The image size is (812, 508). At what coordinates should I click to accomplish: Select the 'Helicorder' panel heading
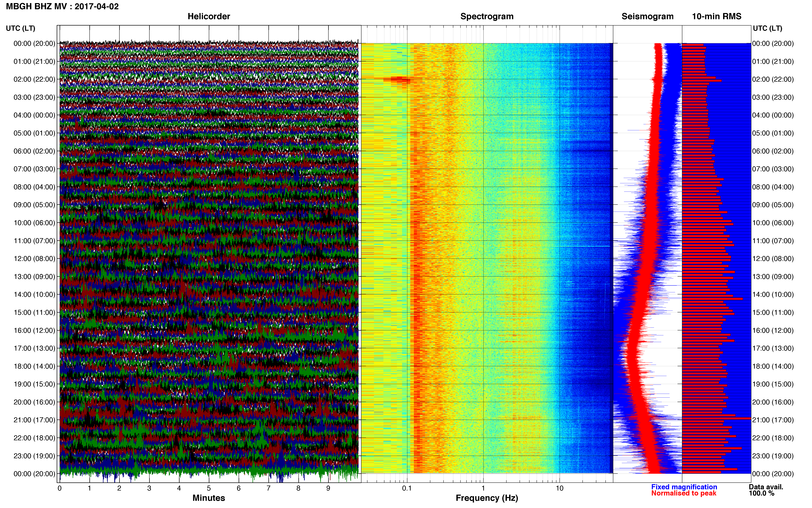pos(208,16)
